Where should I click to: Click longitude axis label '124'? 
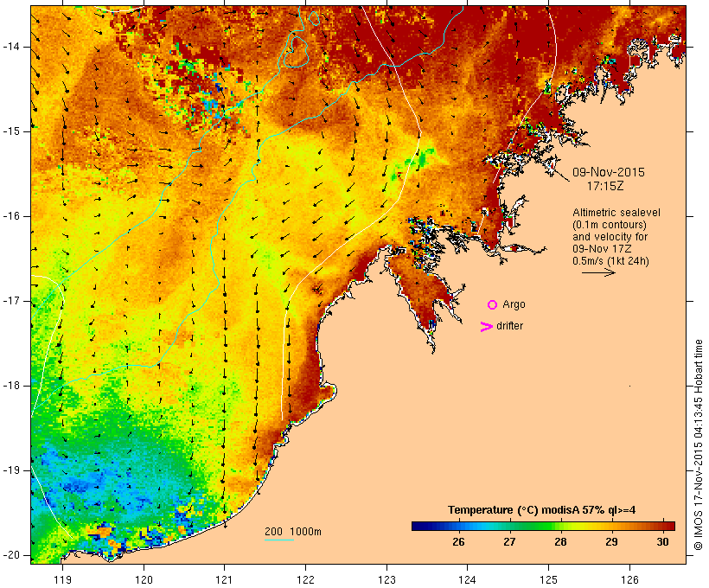(467, 579)
